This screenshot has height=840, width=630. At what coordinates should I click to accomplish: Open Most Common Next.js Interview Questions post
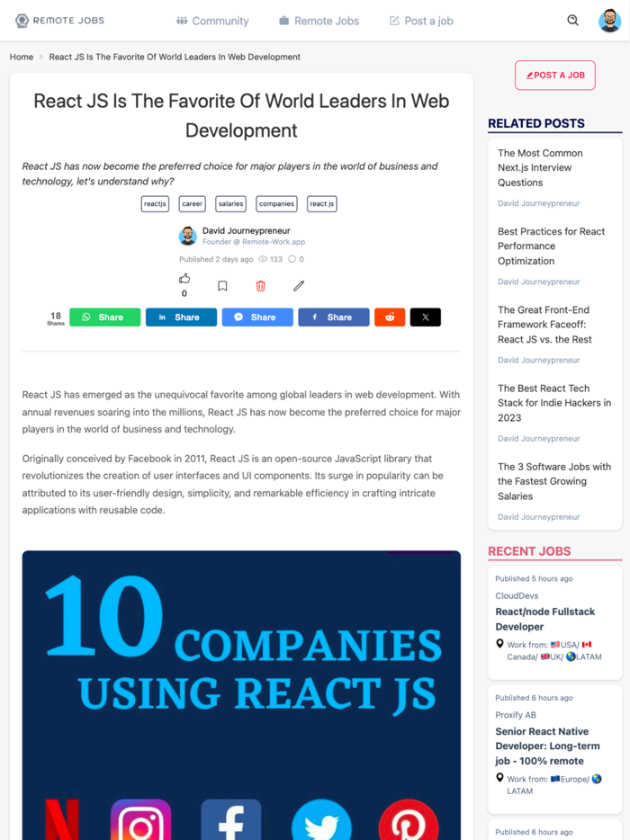point(540,167)
